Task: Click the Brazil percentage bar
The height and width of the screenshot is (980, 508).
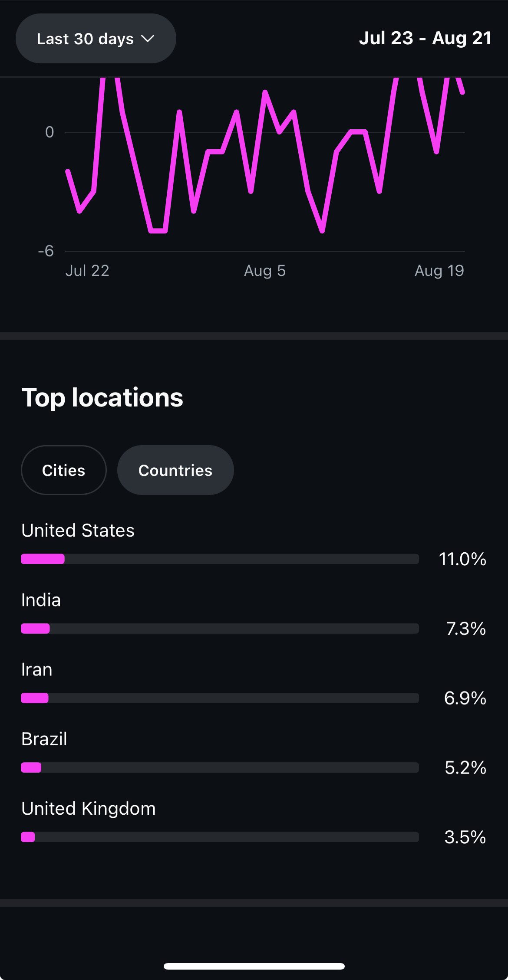Action: pos(220,767)
